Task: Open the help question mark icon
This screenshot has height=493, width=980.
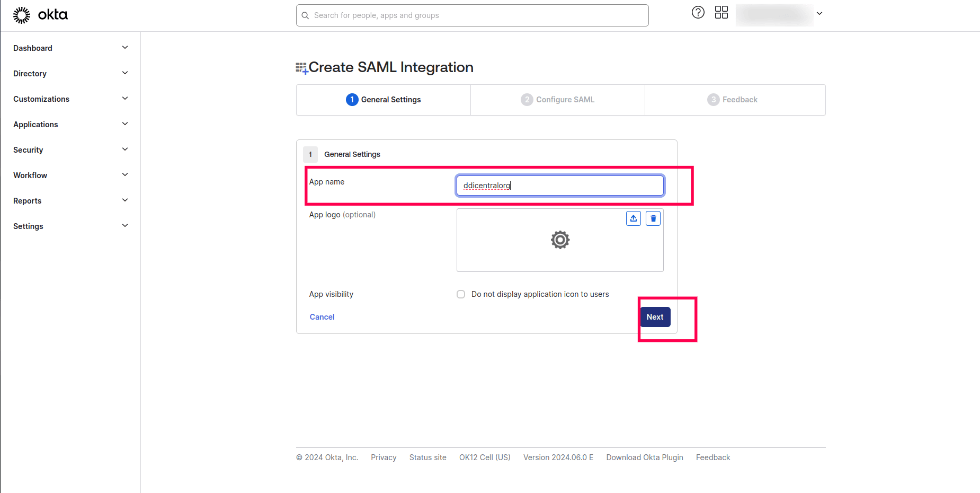Action: (698, 12)
